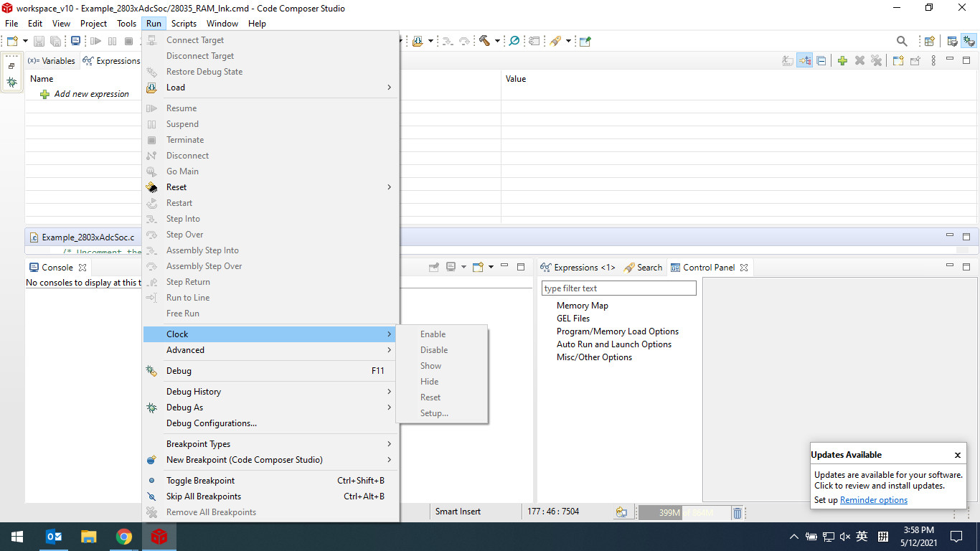Image resolution: width=980 pixels, height=551 pixels.
Task: Close the Updates Available popup
Action: coord(958,455)
